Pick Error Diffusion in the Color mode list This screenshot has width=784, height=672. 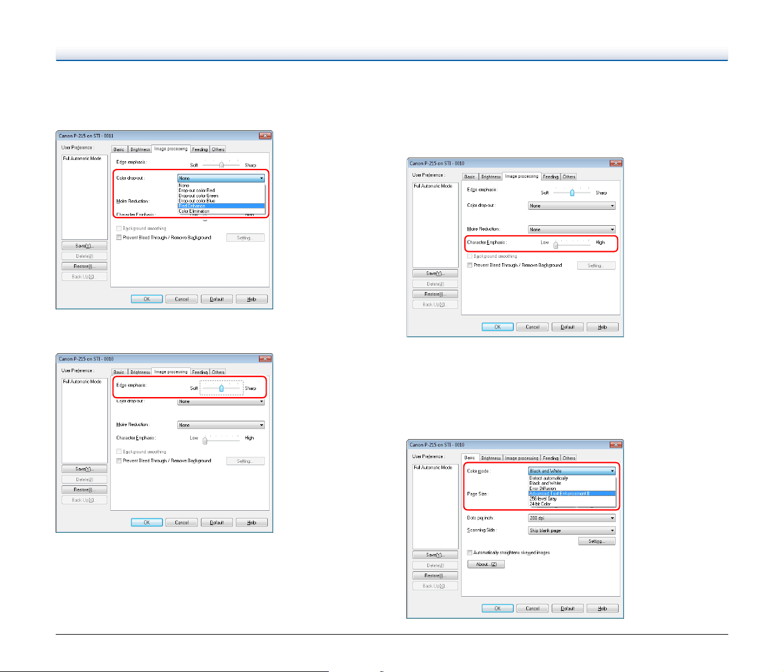point(572,488)
